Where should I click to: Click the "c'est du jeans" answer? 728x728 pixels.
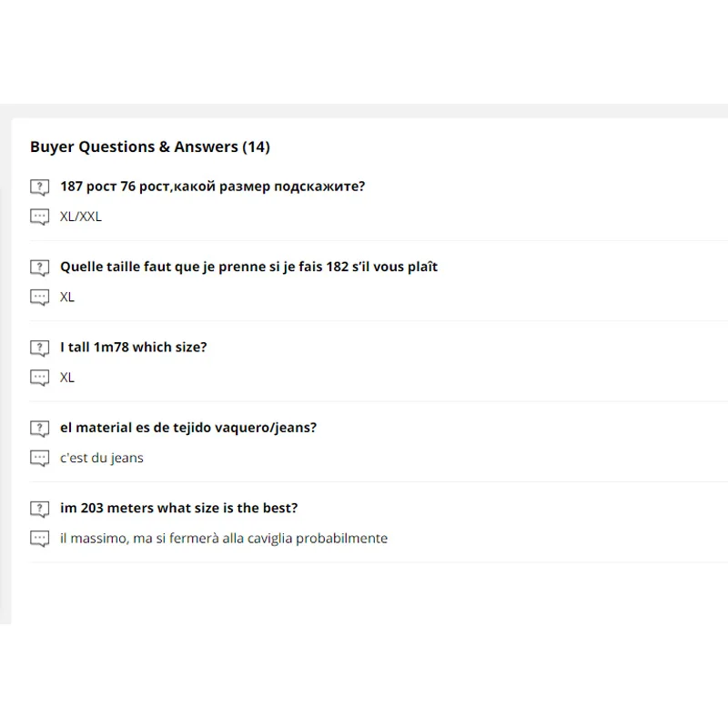(102, 458)
